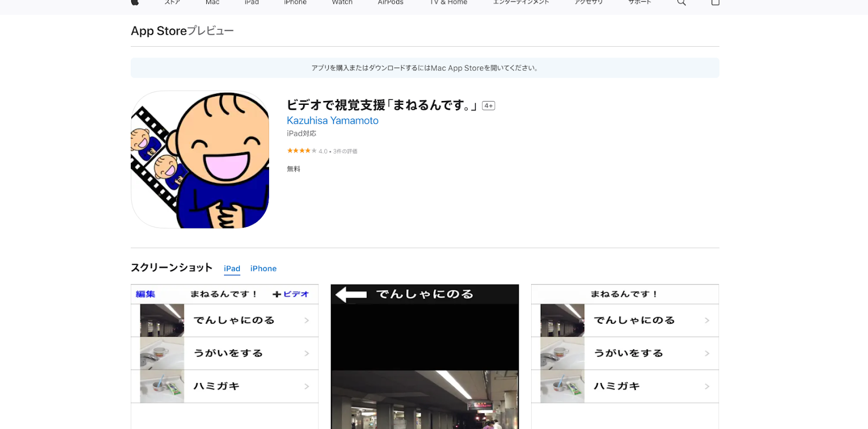Click chevron of うがいをする in first screenshot

pyautogui.click(x=307, y=354)
